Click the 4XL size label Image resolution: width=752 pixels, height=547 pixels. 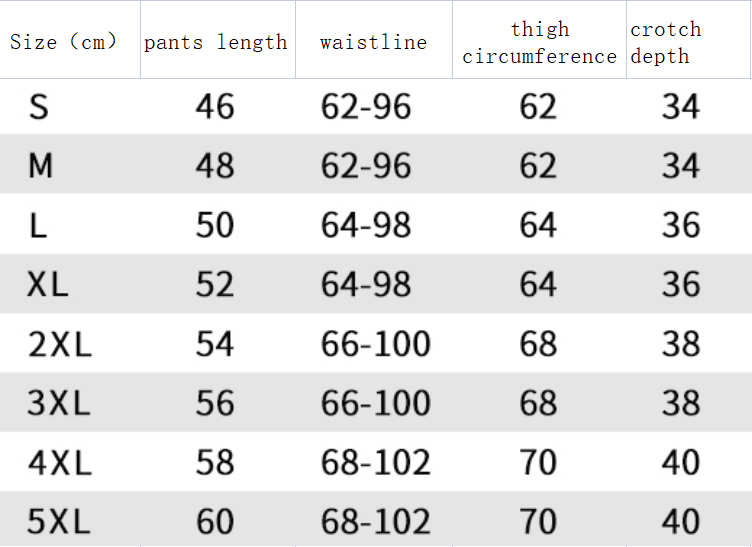[x=59, y=462]
